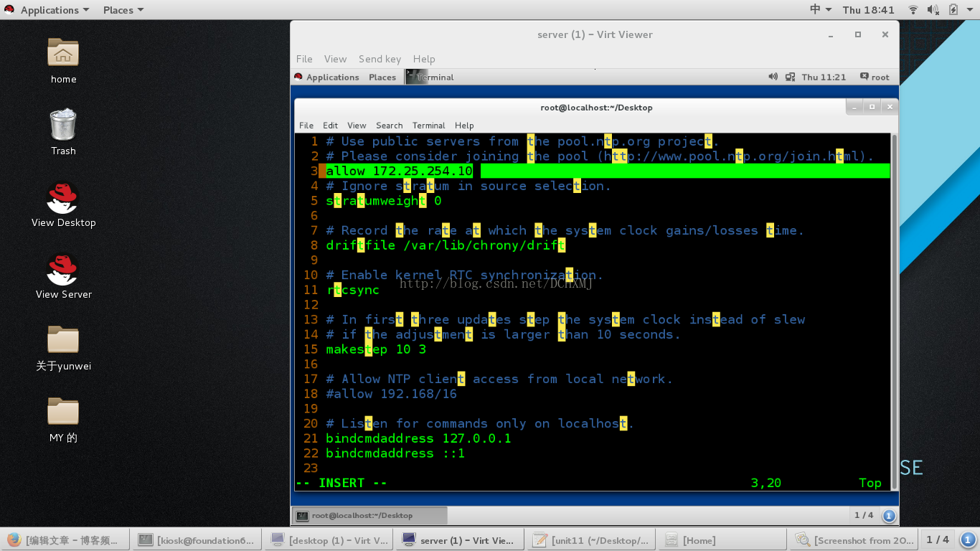Open terminal Help menu
Image resolution: width=980 pixels, height=551 pixels.
click(x=464, y=125)
